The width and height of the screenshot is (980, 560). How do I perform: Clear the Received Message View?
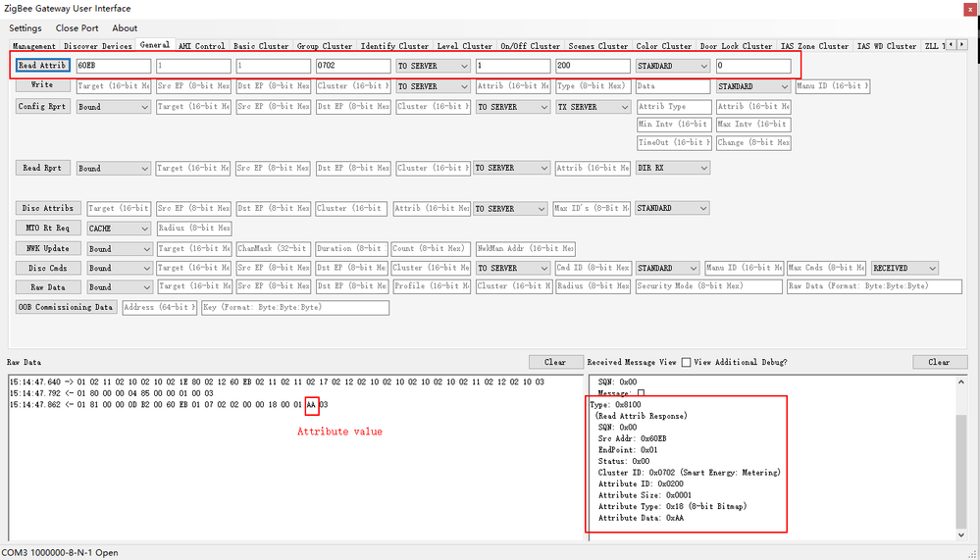pos(939,362)
